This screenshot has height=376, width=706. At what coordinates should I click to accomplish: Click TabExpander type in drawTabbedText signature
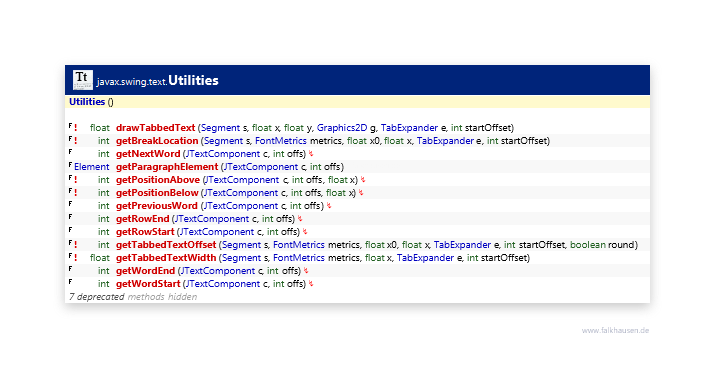pos(409,128)
